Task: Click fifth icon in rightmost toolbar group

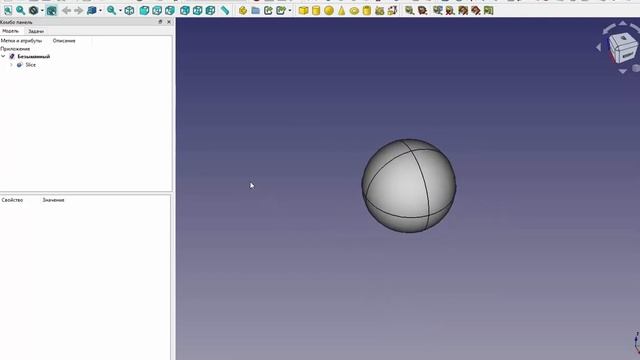Action: click(x=463, y=11)
